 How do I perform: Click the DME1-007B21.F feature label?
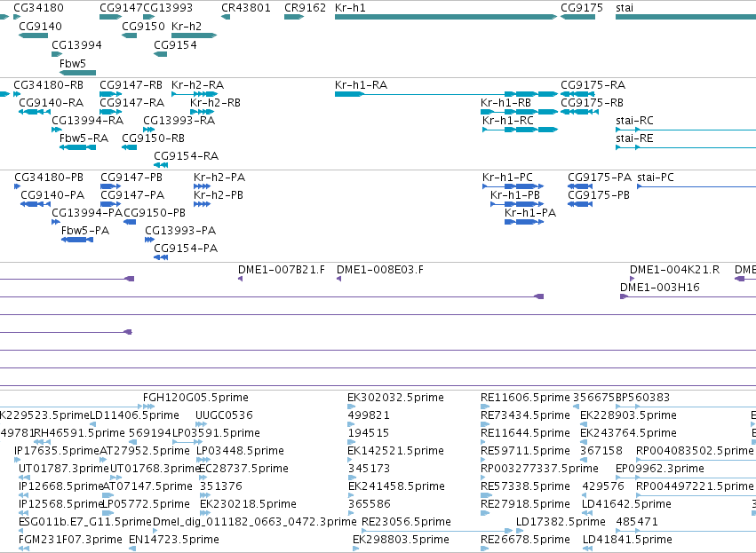[x=282, y=270]
